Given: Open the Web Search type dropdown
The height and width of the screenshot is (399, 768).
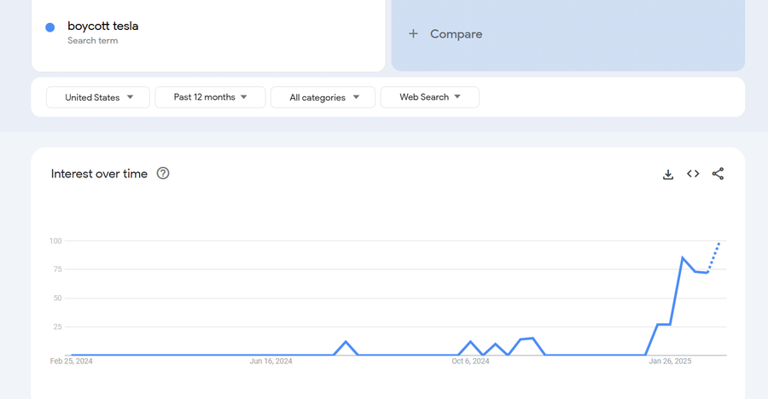Looking at the screenshot, I should point(430,97).
